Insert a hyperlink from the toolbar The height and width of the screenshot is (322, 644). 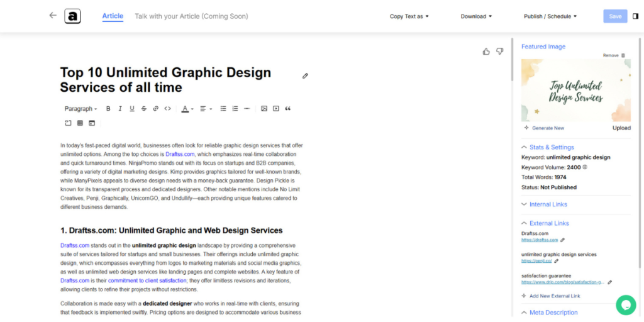click(156, 108)
